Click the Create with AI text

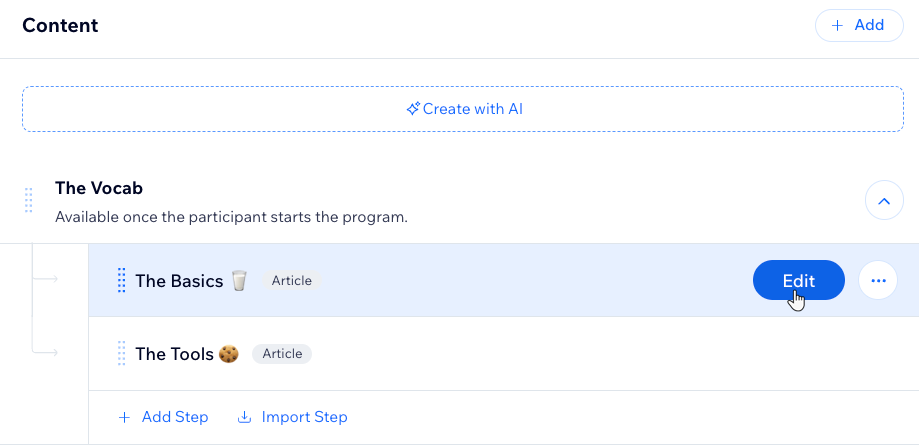coord(472,109)
